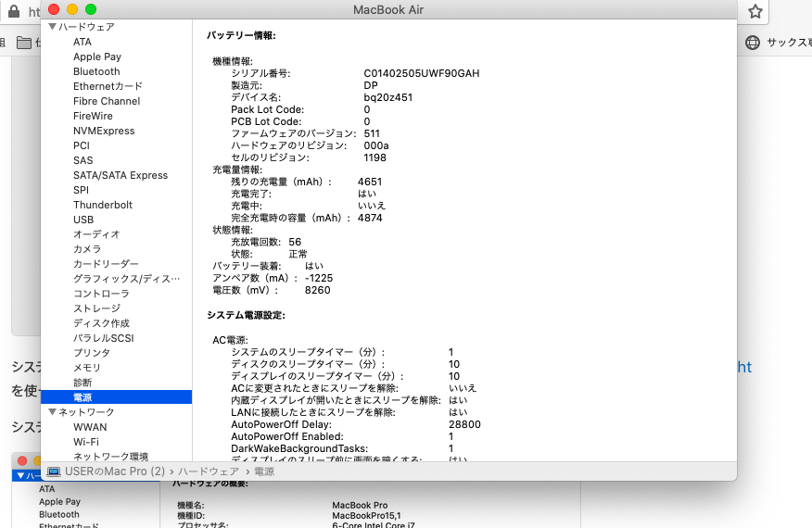The height and width of the screenshot is (528, 812).
Task: Select Fibre Channel in the sidebar
Action: 107,101
